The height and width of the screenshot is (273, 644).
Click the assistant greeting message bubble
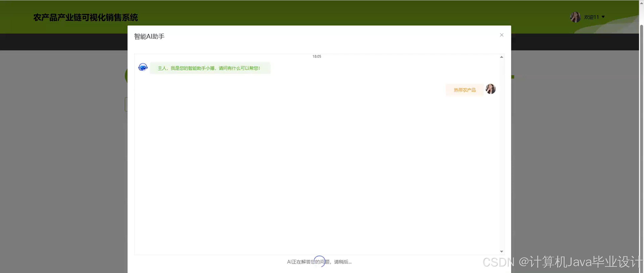[x=210, y=68]
